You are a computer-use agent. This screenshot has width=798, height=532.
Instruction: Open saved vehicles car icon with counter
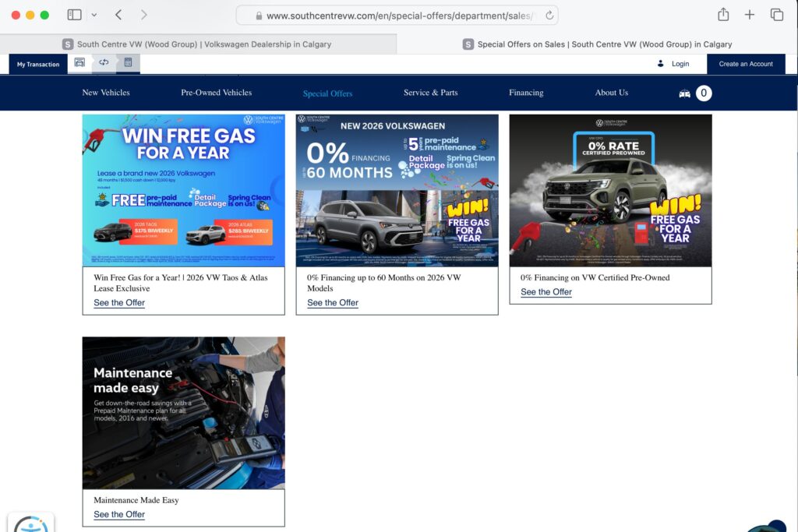coord(695,93)
